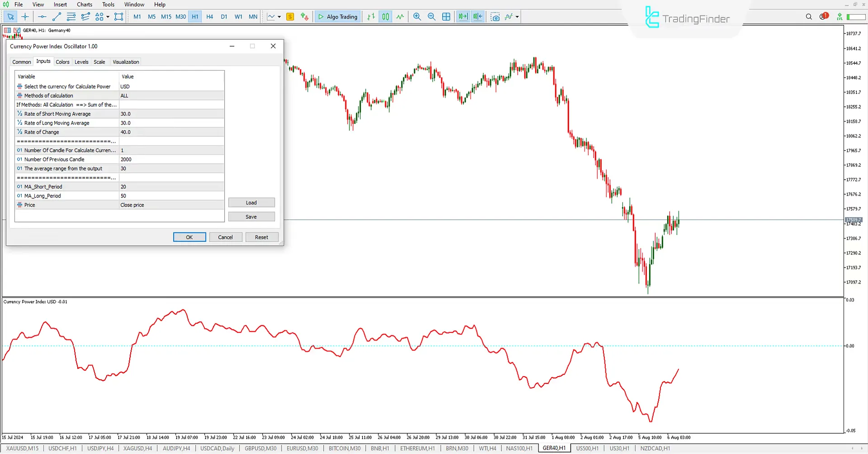Expand the indicators list dropdown arrow
868x454 pixels.
pyautogui.click(x=517, y=17)
